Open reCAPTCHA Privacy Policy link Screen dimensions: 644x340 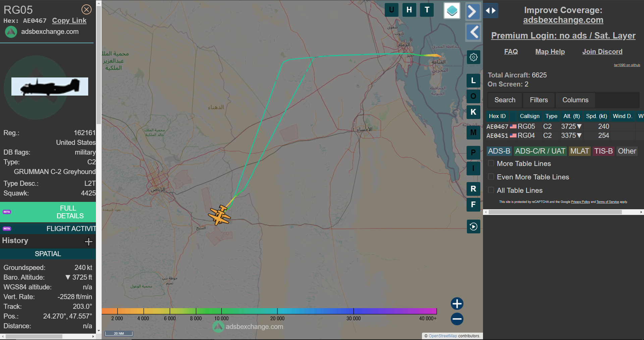pos(580,202)
